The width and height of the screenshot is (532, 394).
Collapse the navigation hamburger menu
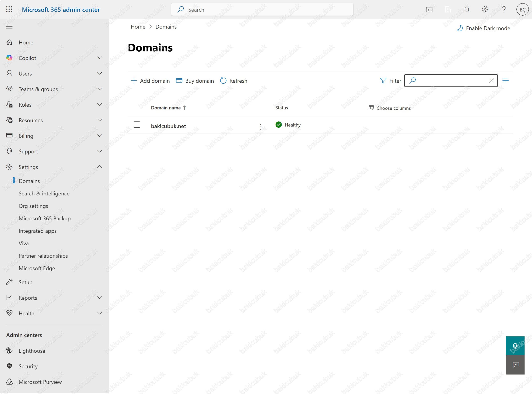(9, 27)
